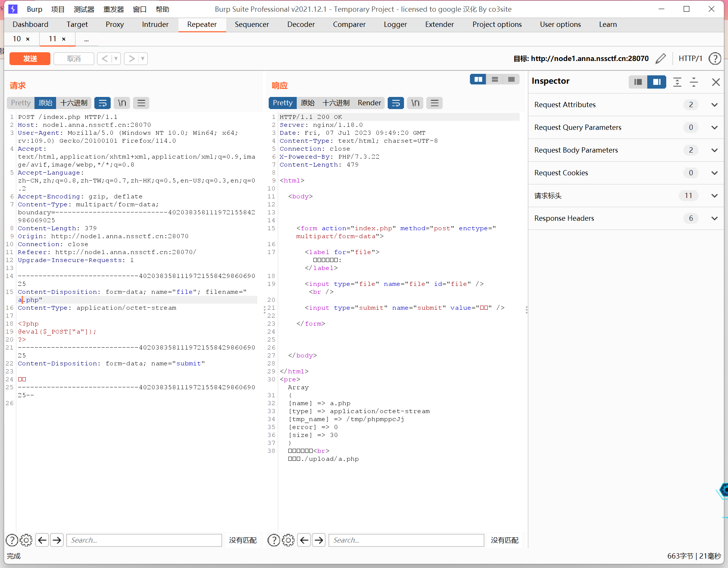
Task: Select Repeater tab 10
Action: [17, 39]
